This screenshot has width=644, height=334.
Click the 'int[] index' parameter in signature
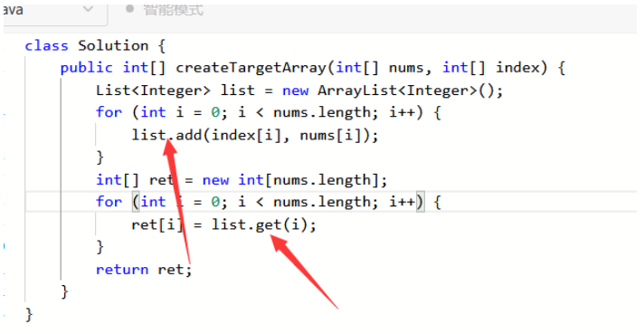[x=495, y=68]
